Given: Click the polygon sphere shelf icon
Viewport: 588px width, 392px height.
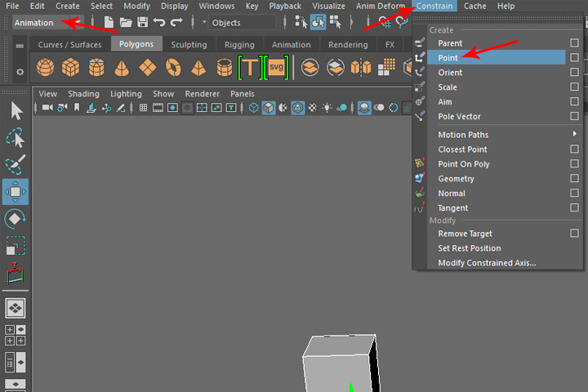Looking at the screenshot, I should click(46, 67).
